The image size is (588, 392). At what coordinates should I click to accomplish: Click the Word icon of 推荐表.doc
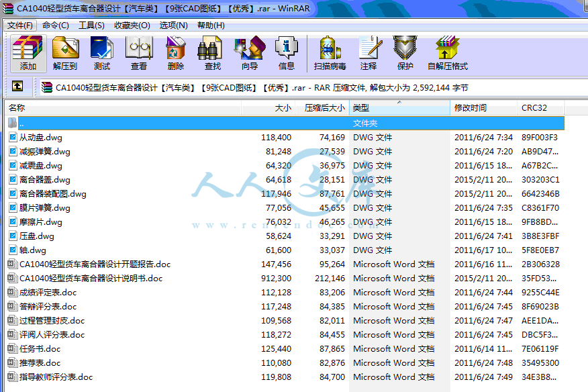click(12, 362)
